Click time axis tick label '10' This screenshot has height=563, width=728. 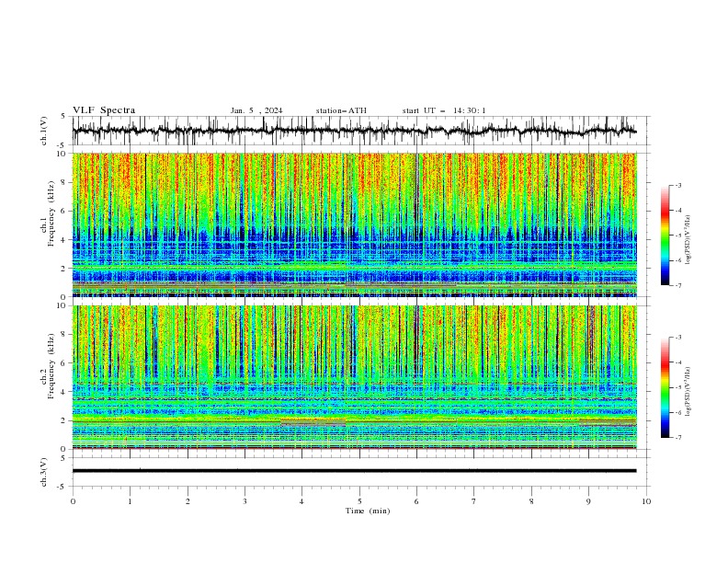(x=646, y=501)
